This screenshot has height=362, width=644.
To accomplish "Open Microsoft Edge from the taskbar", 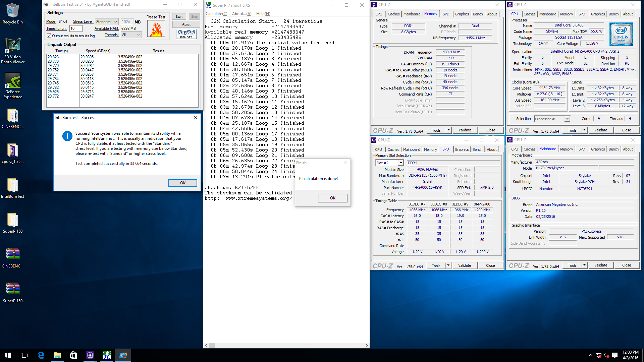I will pyautogui.click(x=41, y=355).
